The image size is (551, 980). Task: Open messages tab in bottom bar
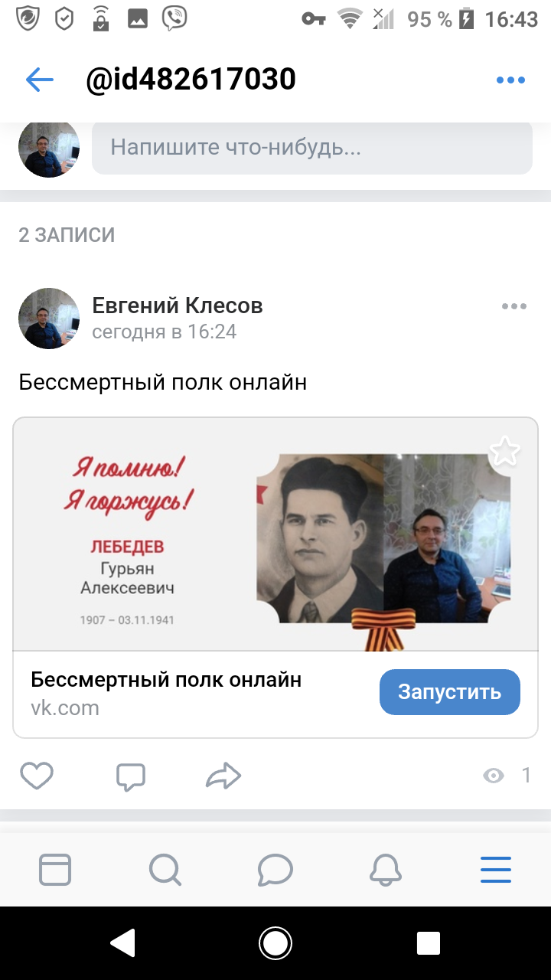275,870
